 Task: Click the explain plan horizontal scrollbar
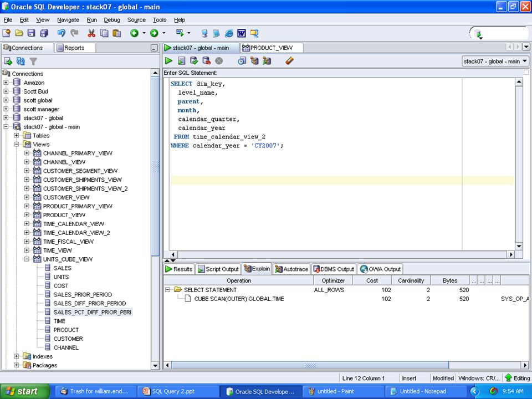[310, 365]
